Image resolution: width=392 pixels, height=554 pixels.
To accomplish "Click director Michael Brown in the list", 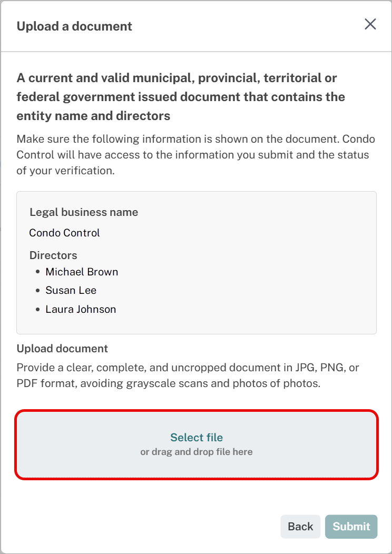I will [82, 272].
